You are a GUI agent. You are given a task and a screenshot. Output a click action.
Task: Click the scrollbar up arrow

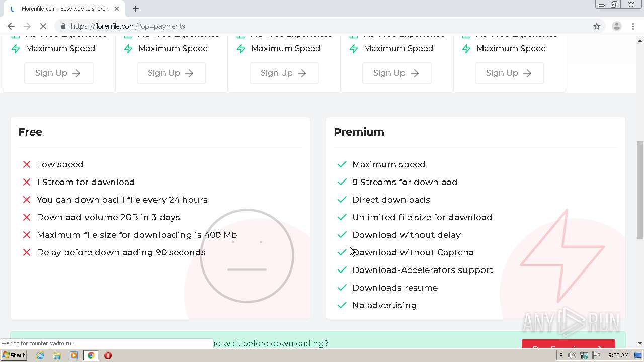639,40
